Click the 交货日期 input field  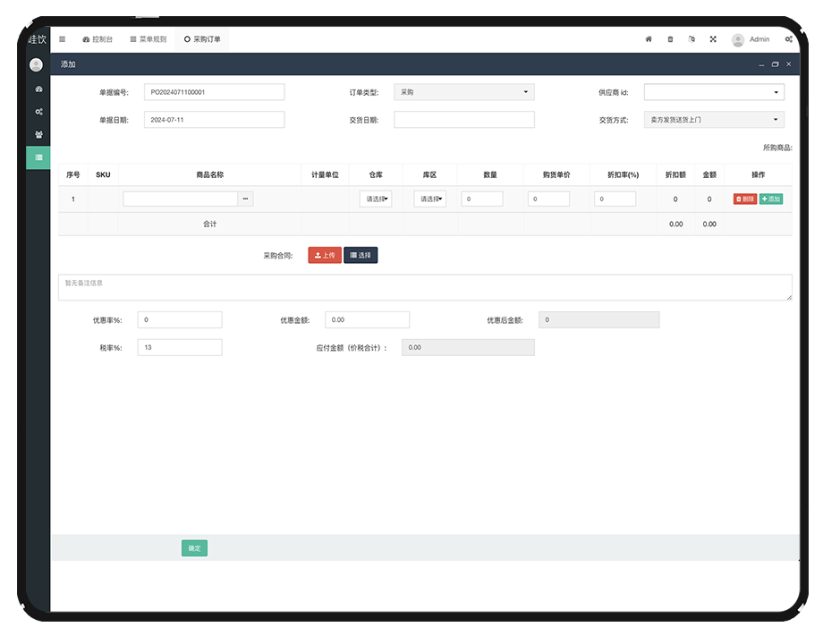[x=464, y=120]
